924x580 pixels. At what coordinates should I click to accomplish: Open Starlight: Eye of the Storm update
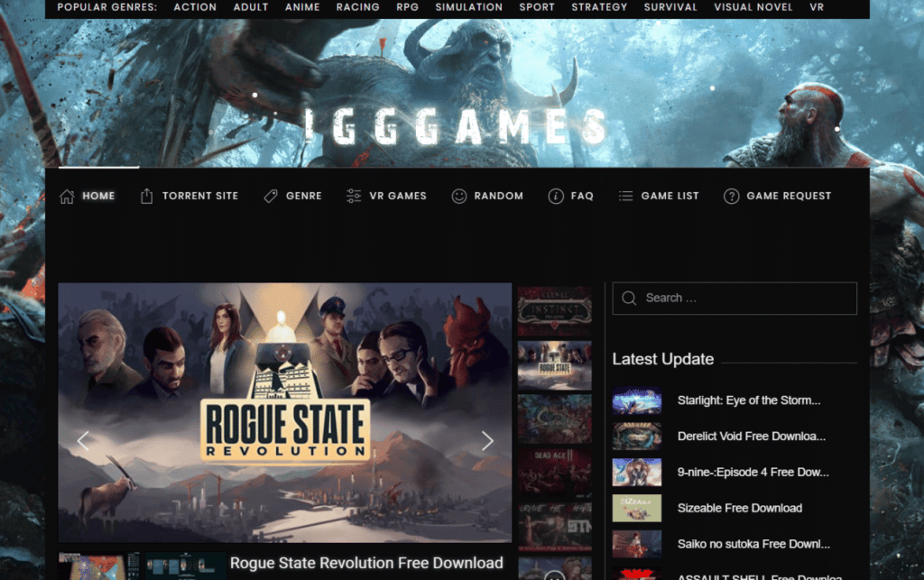[749, 400]
